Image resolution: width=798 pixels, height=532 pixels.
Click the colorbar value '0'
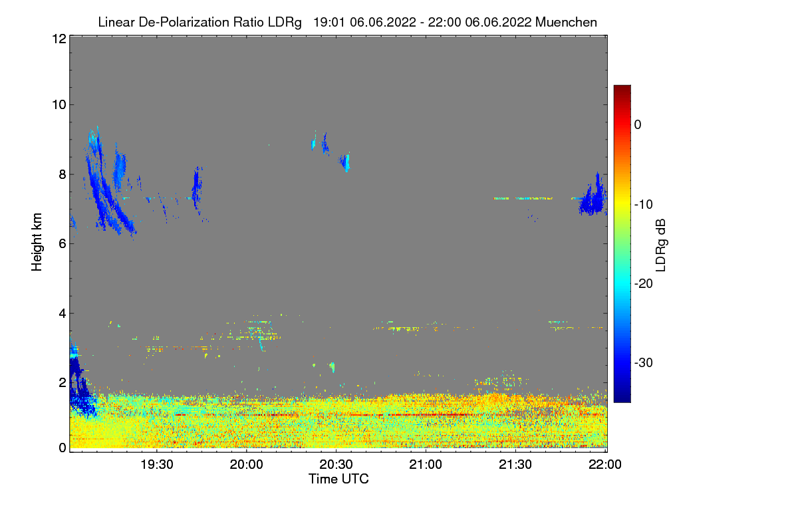(638, 124)
